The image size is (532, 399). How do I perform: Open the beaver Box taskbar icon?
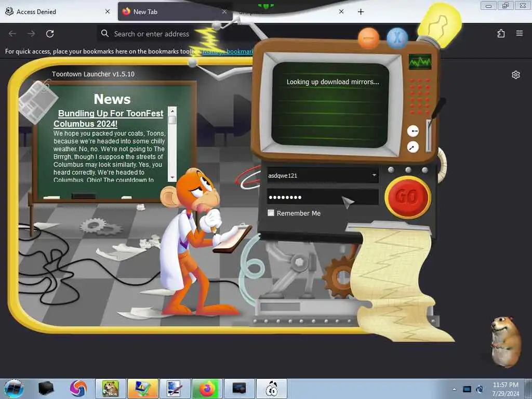click(111, 389)
